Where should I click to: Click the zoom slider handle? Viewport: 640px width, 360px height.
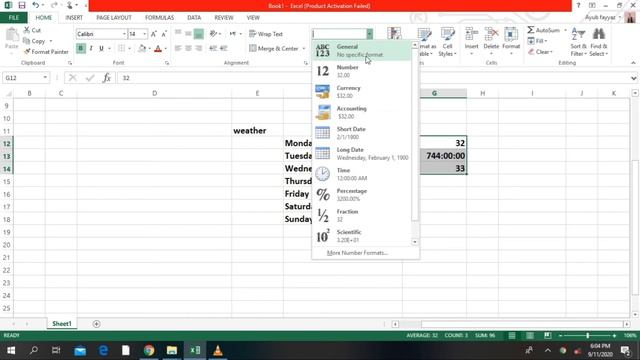point(588,336)
